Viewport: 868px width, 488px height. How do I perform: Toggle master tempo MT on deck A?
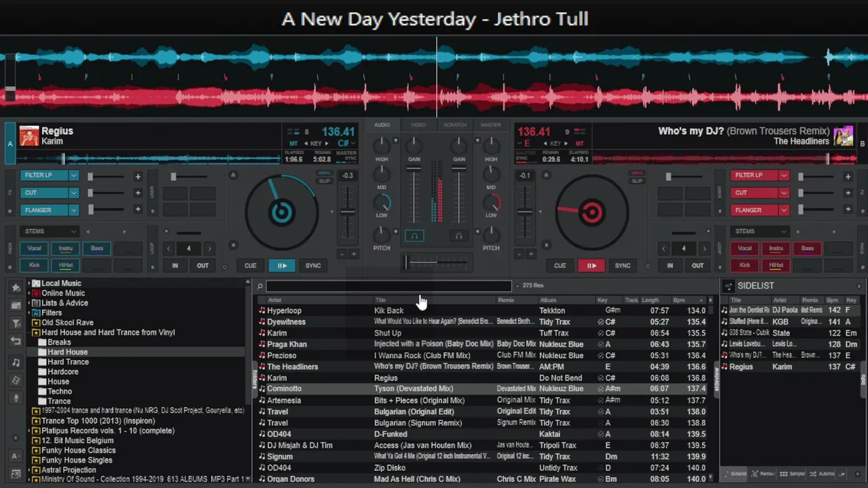coord(294,144)
